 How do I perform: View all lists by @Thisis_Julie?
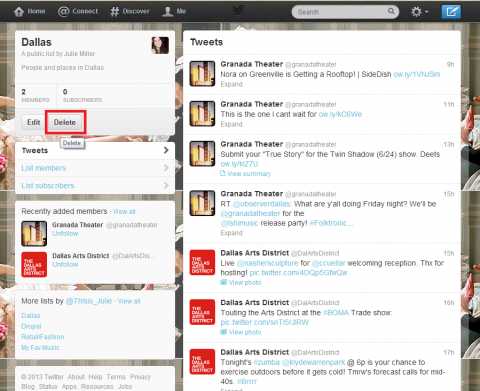tap(129, 301)
